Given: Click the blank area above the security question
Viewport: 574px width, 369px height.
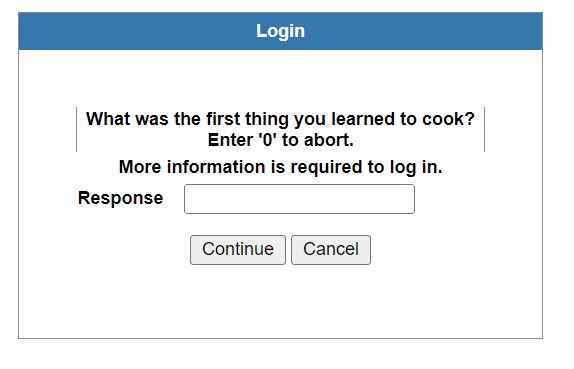Looking at the screenshot, I should point(280,78).
